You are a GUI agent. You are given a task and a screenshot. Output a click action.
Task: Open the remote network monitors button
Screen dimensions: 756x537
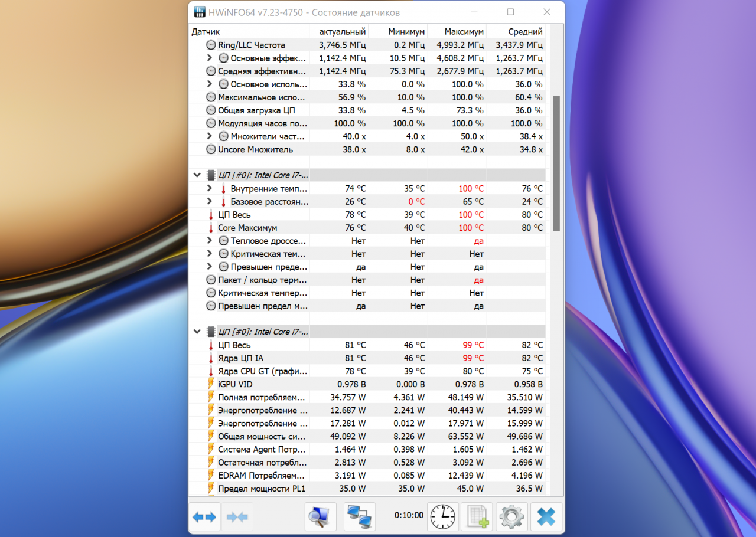tap(360, 517)
